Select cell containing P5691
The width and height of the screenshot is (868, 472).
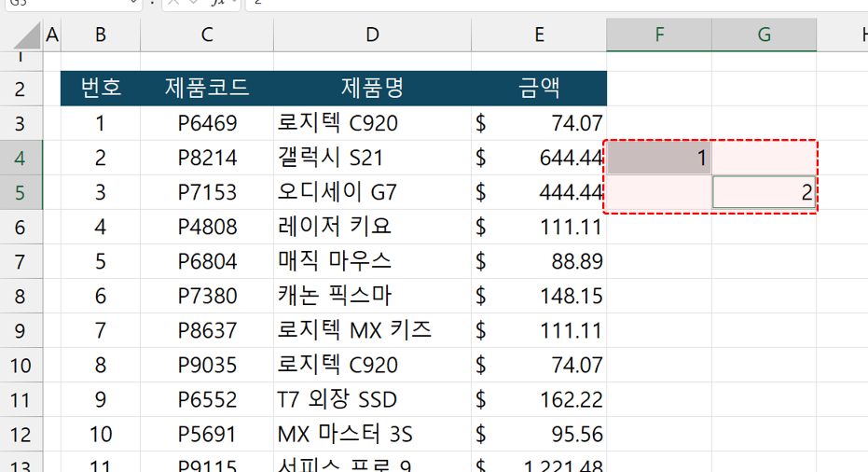point(206,435)
